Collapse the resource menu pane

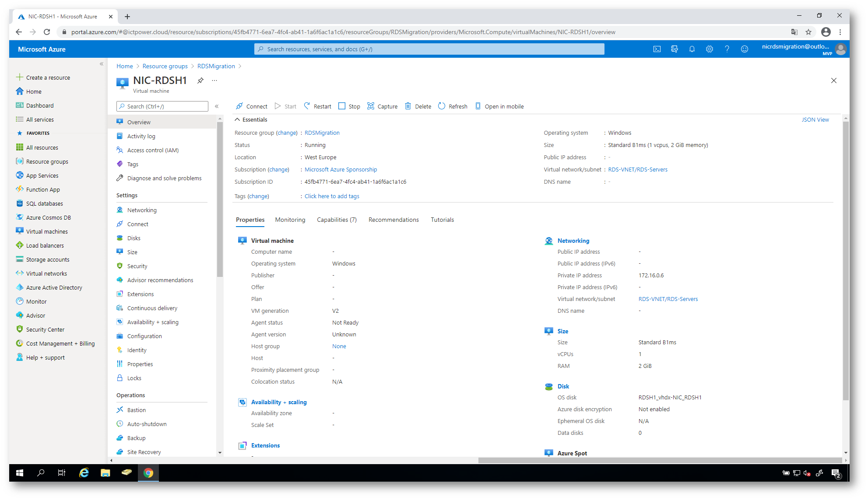coord(217,106)
